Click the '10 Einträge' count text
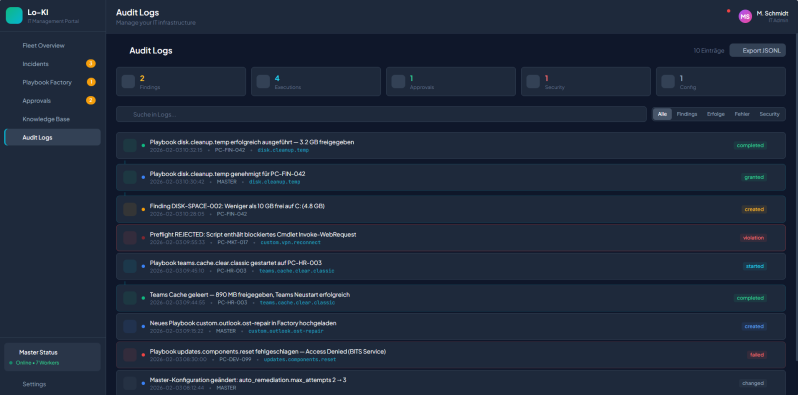Screen dimensions: 798x395 [708, 51]
